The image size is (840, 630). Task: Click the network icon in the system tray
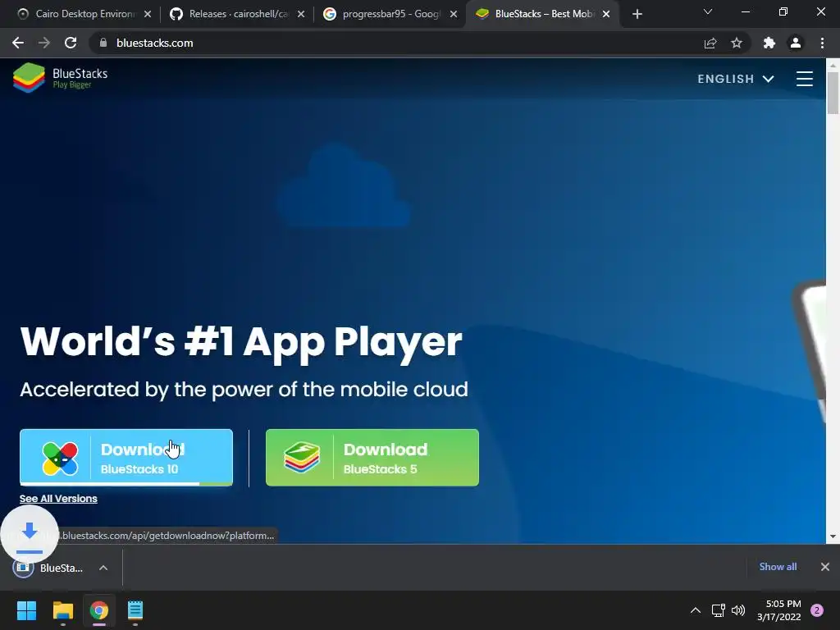pos(719,610)
